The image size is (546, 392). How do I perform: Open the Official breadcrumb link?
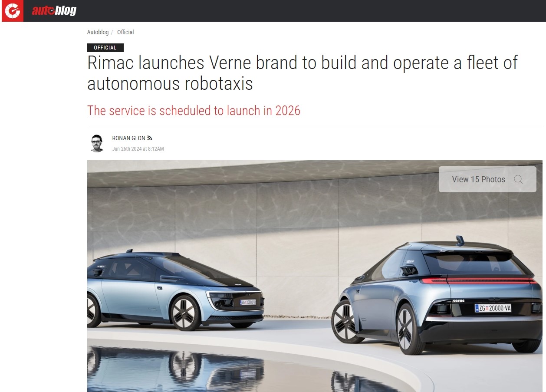[125, 32]
